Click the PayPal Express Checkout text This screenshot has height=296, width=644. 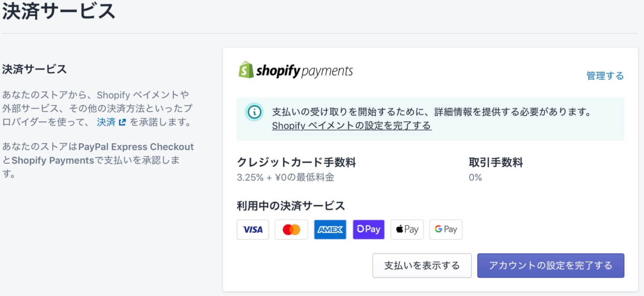[x=136, y=147]
